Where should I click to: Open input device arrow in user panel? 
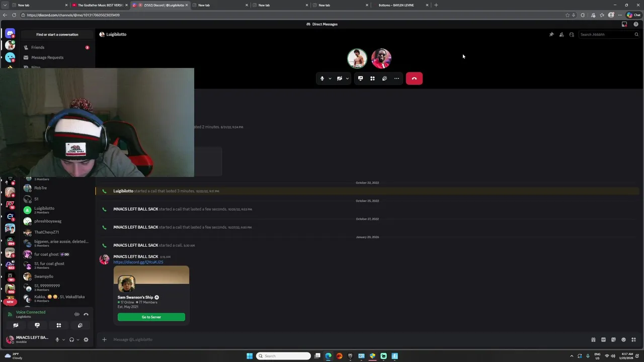coord(63,340)
